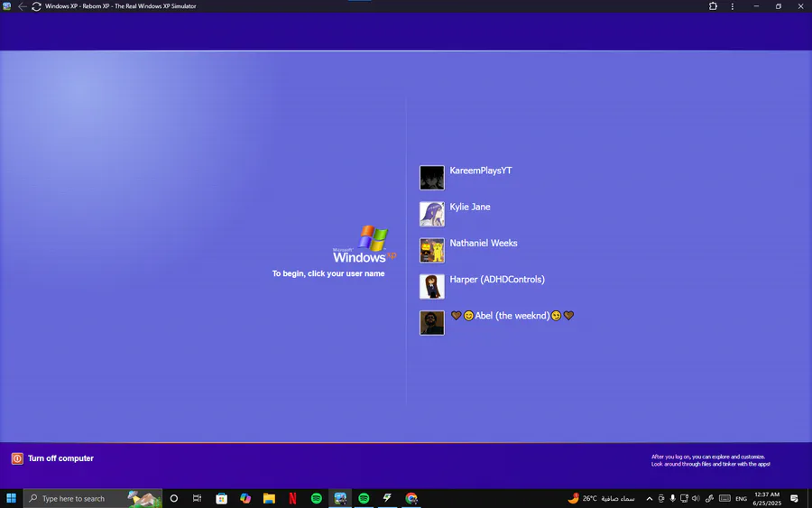Click the KareemPlaysYT user name
This screenshot has width=812, height=508.
click(481, 171)
